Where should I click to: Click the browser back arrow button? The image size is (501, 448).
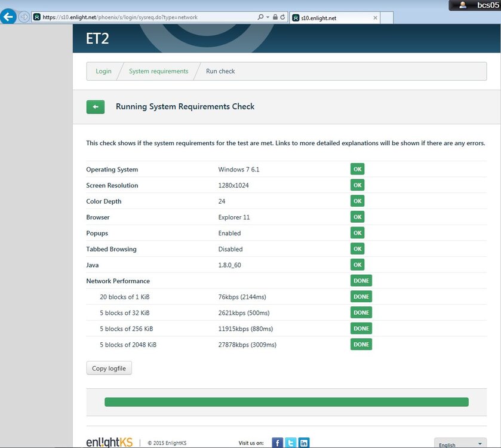pos(8,16)
